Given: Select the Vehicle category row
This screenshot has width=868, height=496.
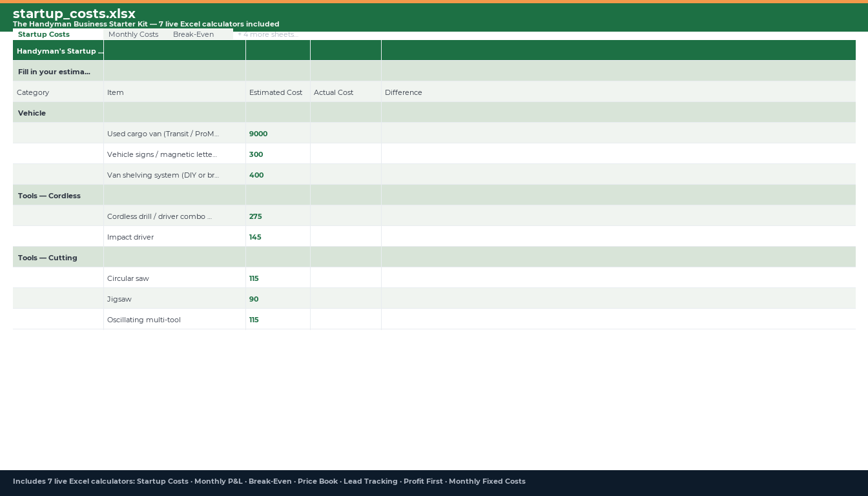Looking at the screenshot, I should click(x=434, y=112).
